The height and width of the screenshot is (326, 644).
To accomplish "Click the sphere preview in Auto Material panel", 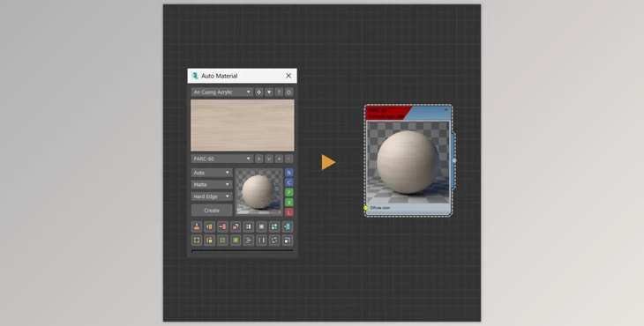I will [x=258, y=192].
